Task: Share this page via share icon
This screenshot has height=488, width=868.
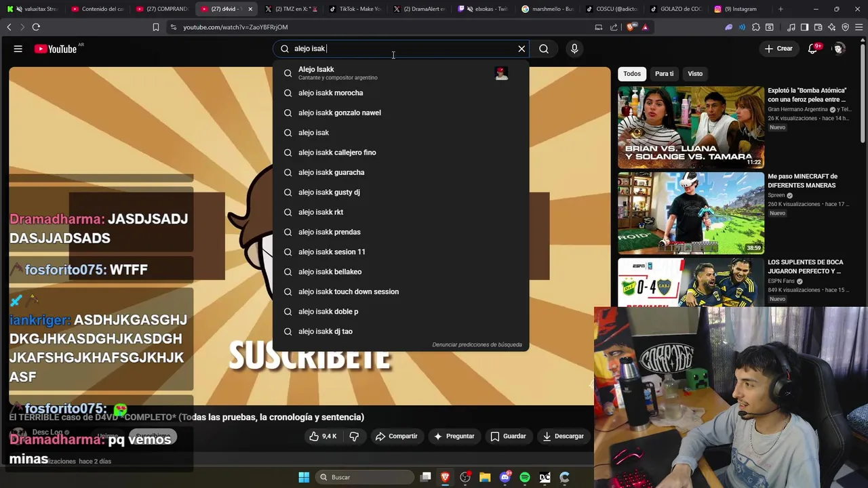Action: tap(614, 27)
